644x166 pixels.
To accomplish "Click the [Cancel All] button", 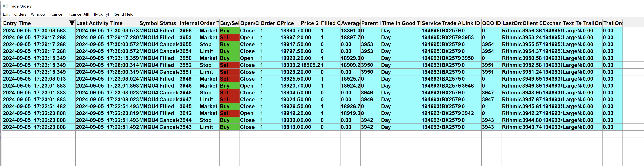I will 79,14.
